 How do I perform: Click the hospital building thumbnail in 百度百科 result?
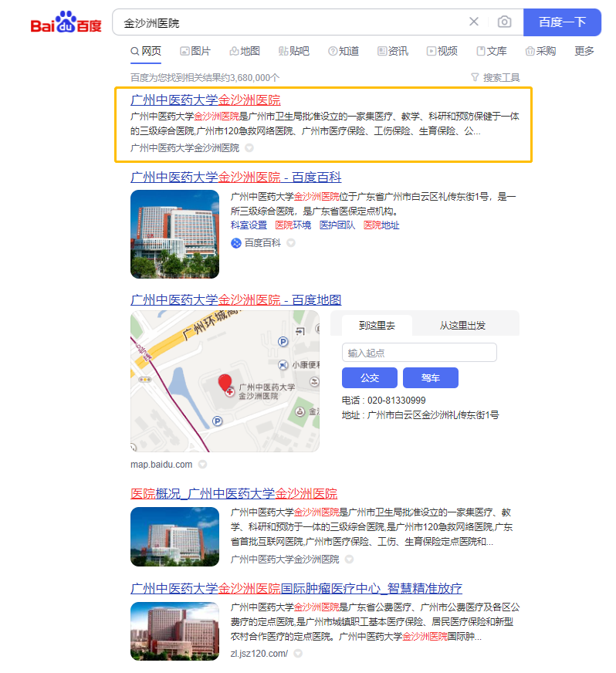(174, 235)
